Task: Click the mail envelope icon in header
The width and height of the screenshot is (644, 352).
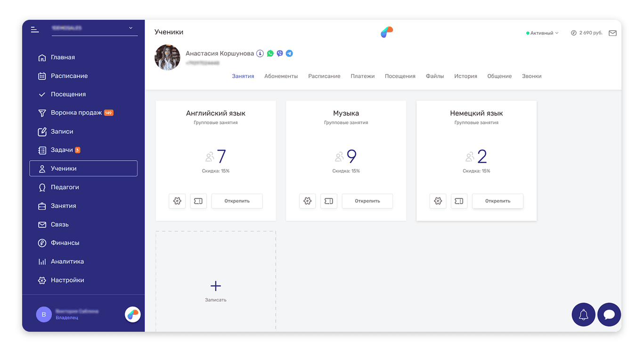Action: 612,33
